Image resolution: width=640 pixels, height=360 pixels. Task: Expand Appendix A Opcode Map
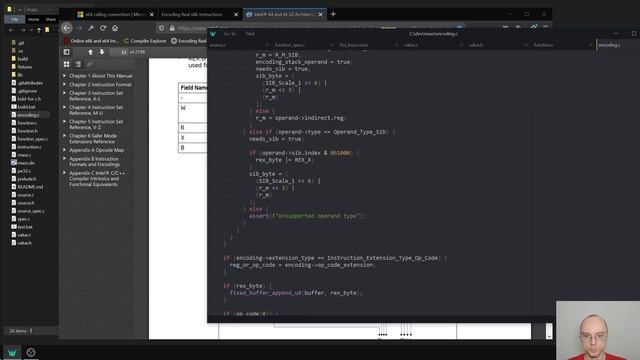click(x=64, y=150)
